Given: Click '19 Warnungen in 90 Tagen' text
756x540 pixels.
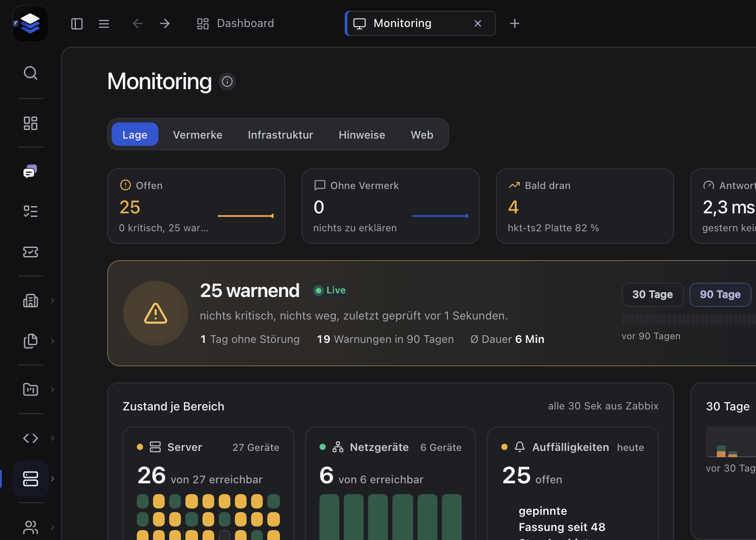Looking at the screenshot, I should 385,339.
